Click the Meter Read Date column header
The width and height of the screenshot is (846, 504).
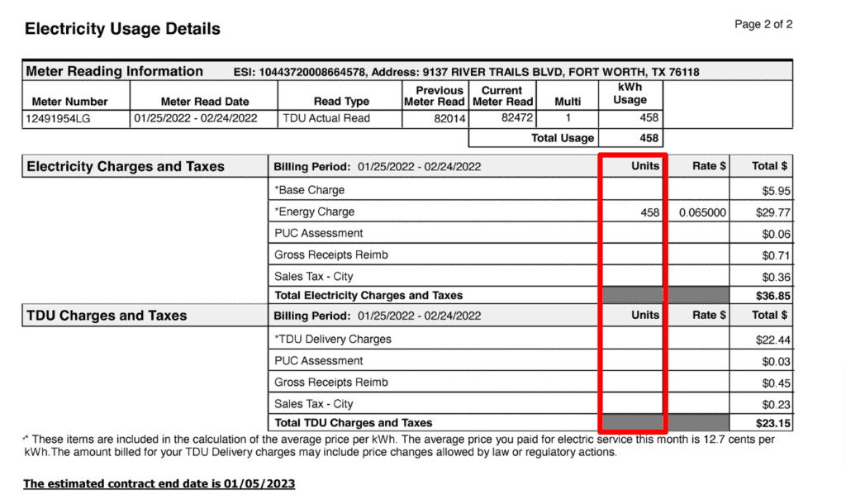(x=205, y=102)
